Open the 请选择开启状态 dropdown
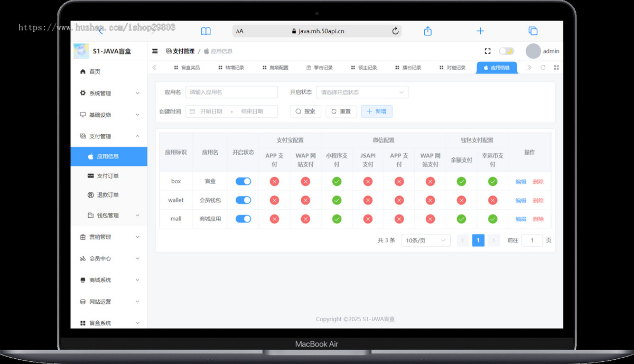 (362, 92)
